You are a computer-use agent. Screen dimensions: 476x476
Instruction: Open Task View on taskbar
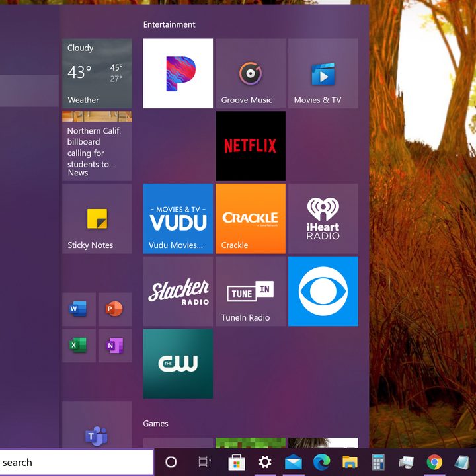[x=204, y=462]
